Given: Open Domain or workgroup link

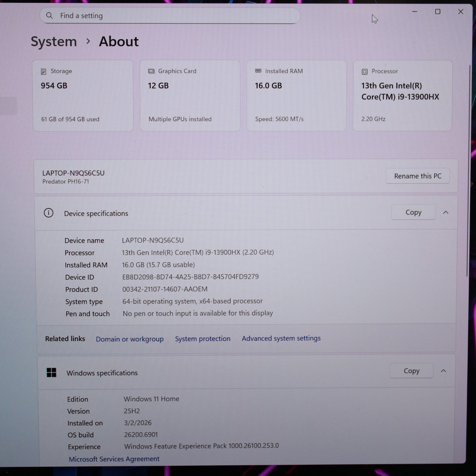Looking at the screenshot, I should point(130,339).
